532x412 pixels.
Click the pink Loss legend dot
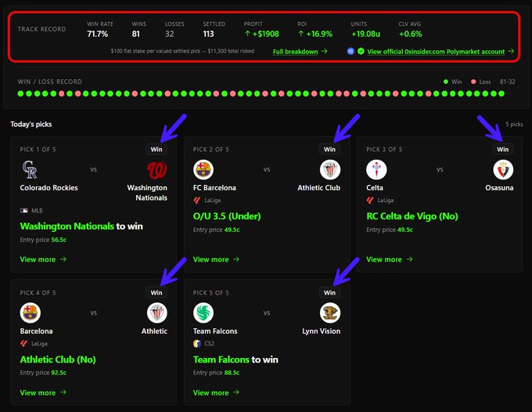click(473, 81)
